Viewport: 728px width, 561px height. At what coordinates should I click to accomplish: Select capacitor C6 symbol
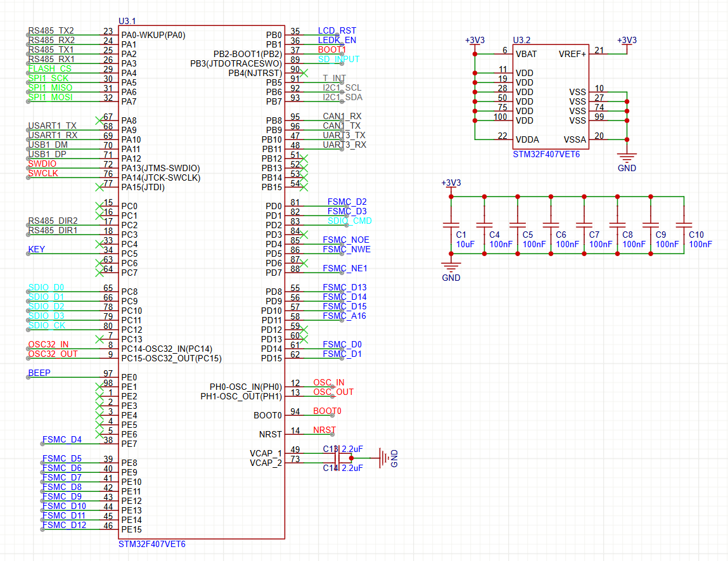(551, 225)
